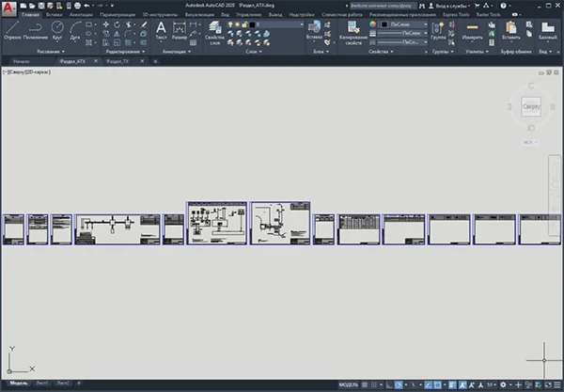The image size is (564, 392).
Task: Select the Измерить (Measure) tool
Action: click(x=472, y=30)
